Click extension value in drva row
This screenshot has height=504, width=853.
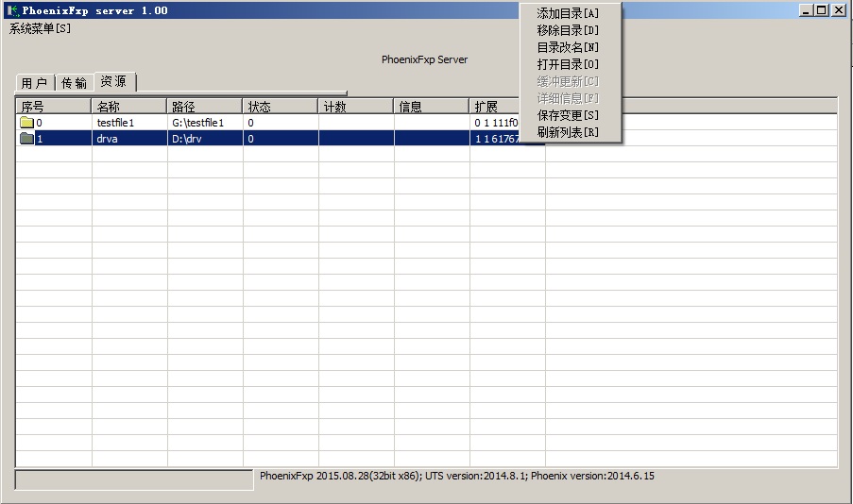[x=497, y=139]
